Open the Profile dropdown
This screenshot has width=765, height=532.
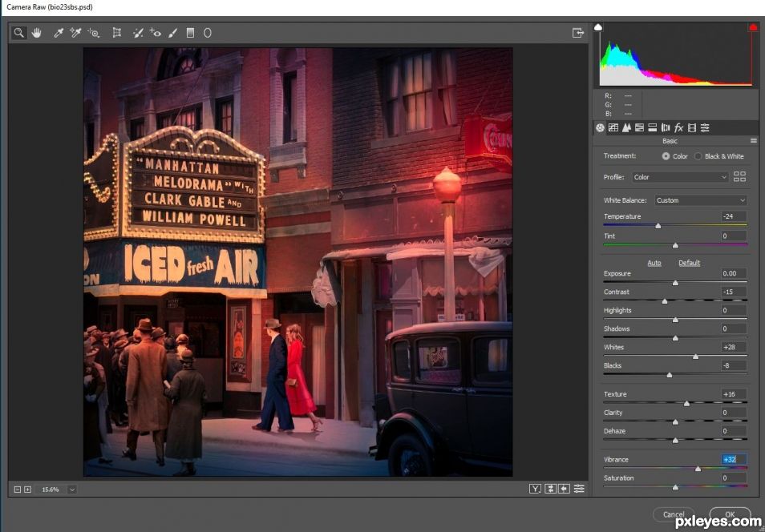(x=680, y=178)
